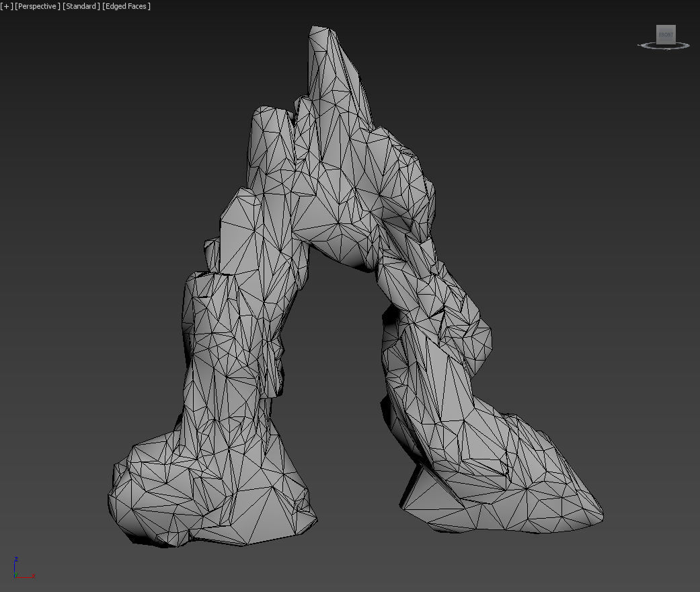Screen dimensions: 700x592
Task: Click the ViewCube Front face
Action: click(666, 34)
